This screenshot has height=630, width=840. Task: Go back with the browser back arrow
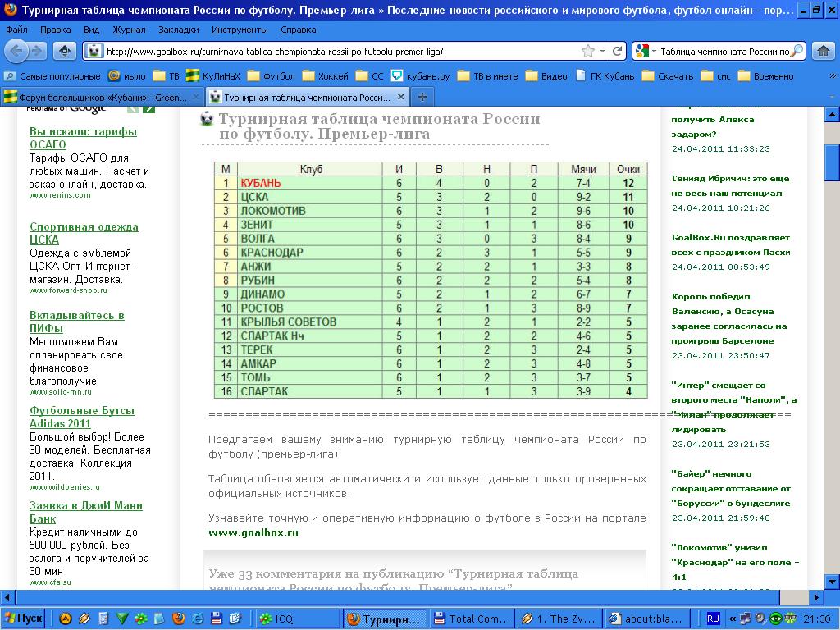(16, 52)
